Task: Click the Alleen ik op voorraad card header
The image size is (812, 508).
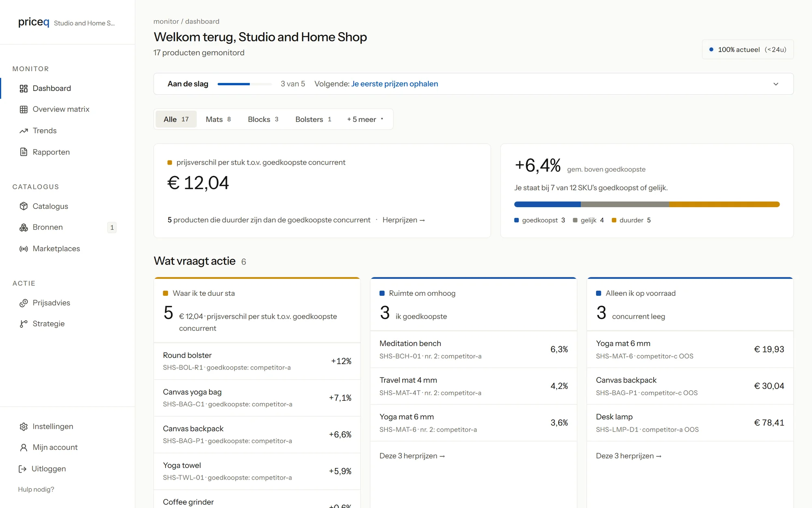Action: pos(690,305)
